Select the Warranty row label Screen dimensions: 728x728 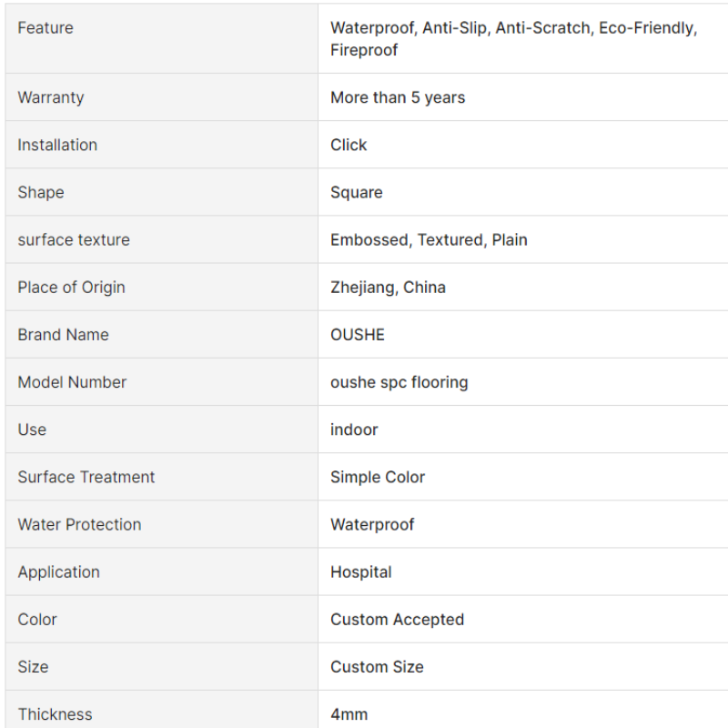click(51, 97)
